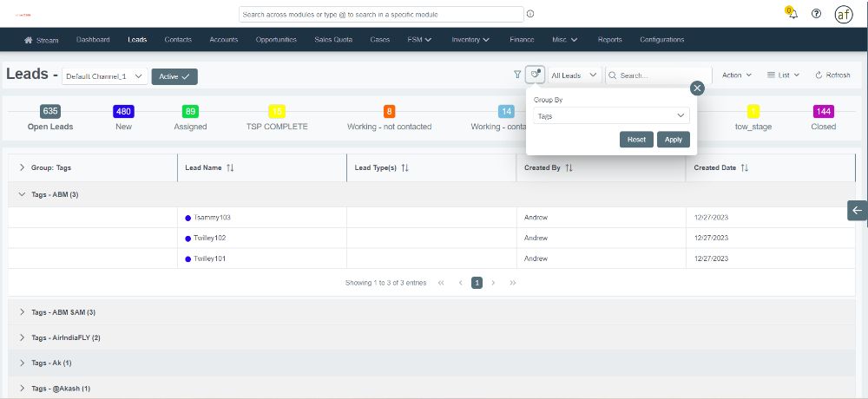Collapse the Tags - ABM group
The height and width of the screenshot is (399, 868).
pyautogui.click(x=22, y=194)
